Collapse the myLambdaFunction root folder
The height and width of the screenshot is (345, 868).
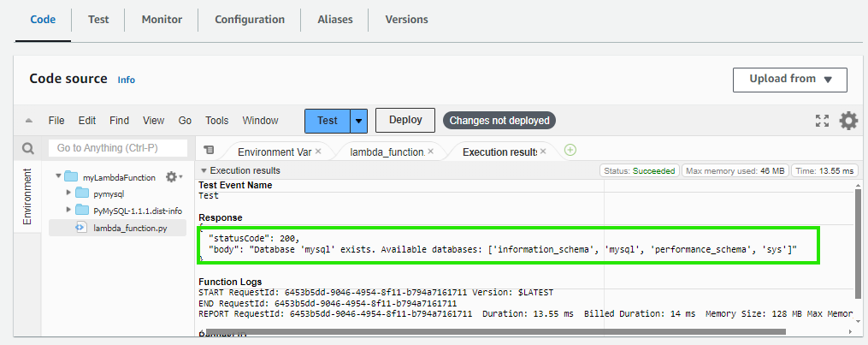coord(58,177)
